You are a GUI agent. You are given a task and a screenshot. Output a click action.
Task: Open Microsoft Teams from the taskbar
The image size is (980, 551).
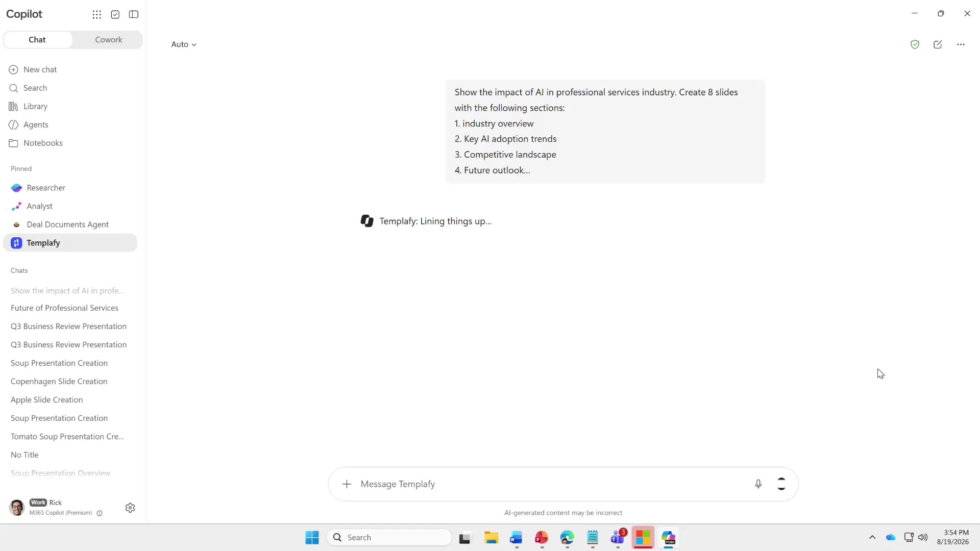coord(618,538)
